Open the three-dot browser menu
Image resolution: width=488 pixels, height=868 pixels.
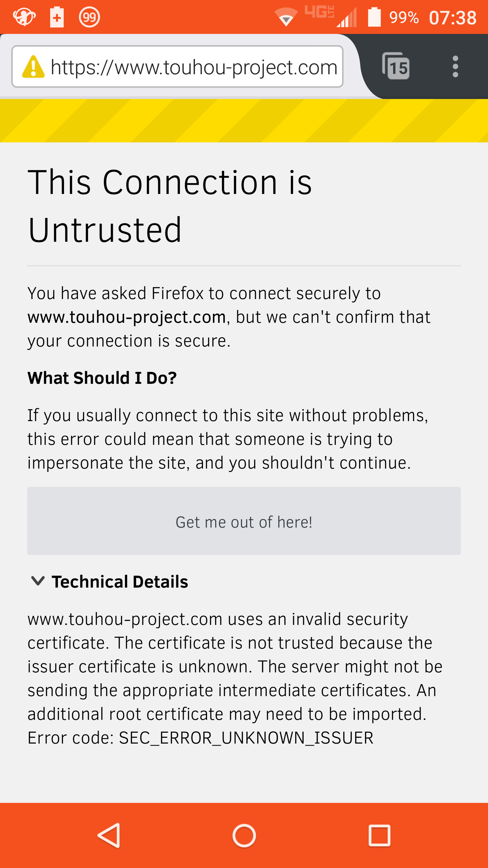(455, 66)
